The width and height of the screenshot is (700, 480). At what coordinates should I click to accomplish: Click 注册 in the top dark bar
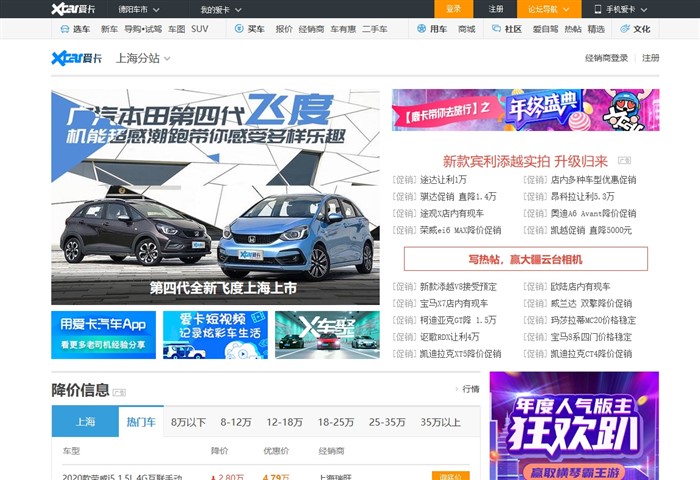tap(496, 9)
